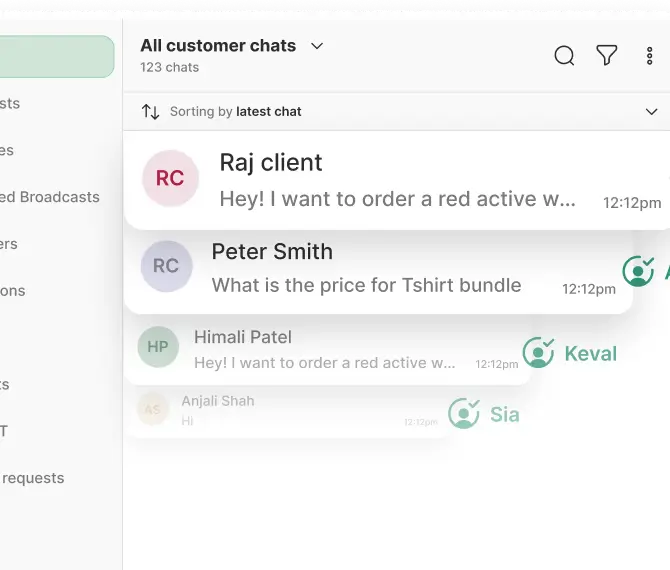Click Himali Patel's HP avatar
This screenshot has height=570, width=670.
point(158,347)
